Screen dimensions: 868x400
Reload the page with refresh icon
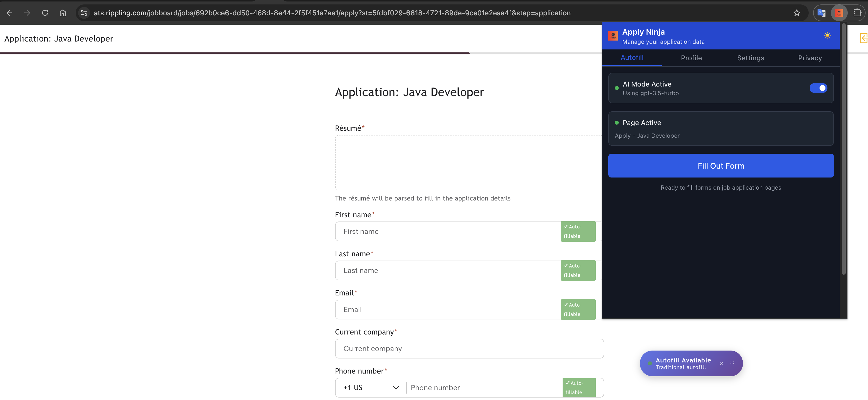(x=45, y=13)
